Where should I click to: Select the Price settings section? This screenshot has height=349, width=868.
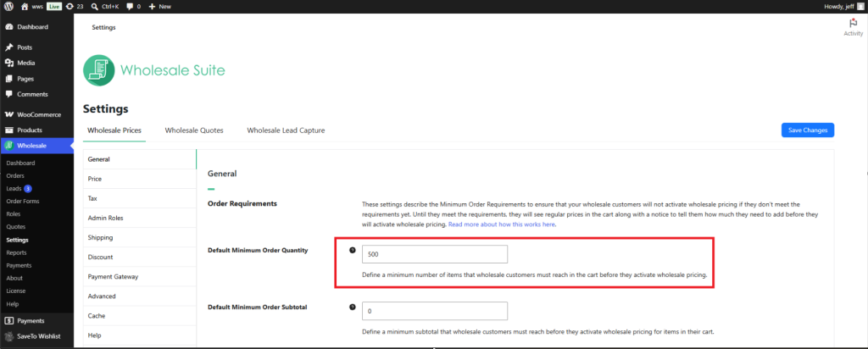(x=140, y=179)
